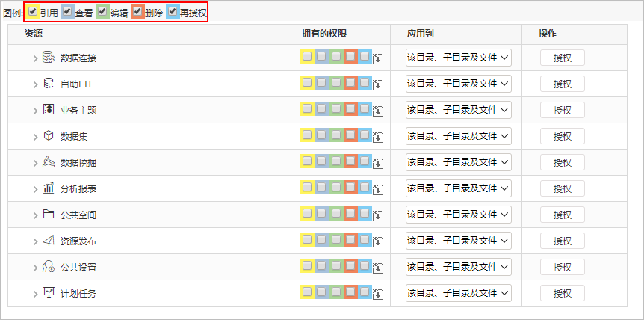Expand the 业务主题 tree node
644x320 pixels.
(35, 111)
